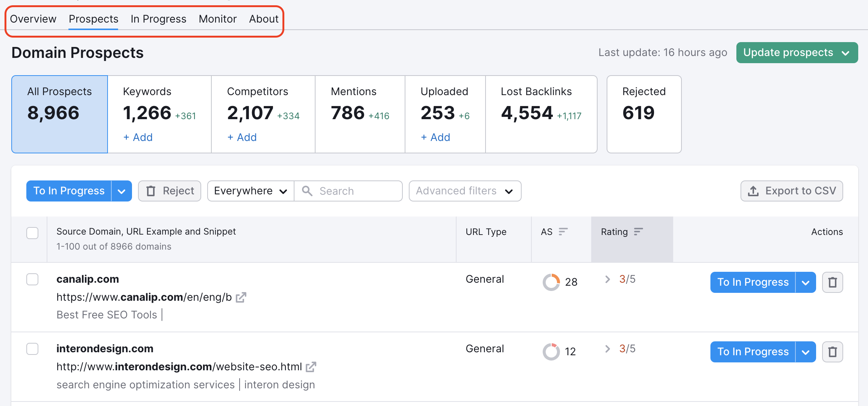
Task: Delete interondesign.com with its trash icon
Action: point(832,351)
